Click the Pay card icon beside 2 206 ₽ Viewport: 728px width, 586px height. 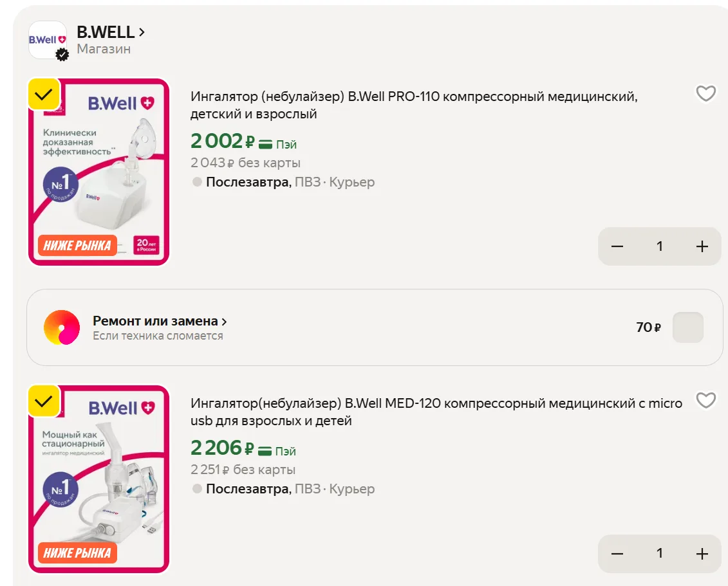coord(265,451)
